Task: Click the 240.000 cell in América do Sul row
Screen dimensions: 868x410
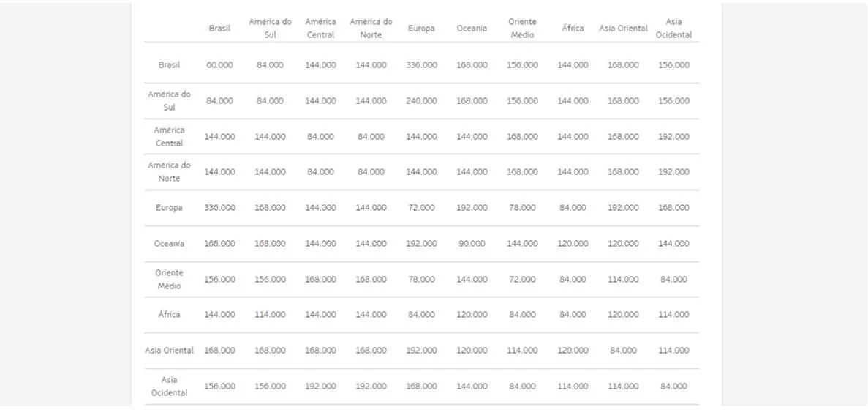Action: (421, 101)
